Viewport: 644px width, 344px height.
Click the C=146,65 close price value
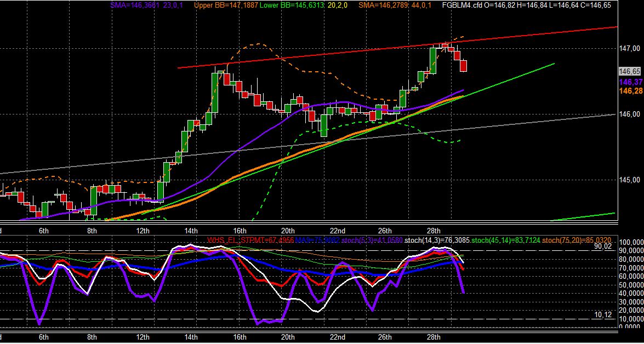click(x=596, y=5)
